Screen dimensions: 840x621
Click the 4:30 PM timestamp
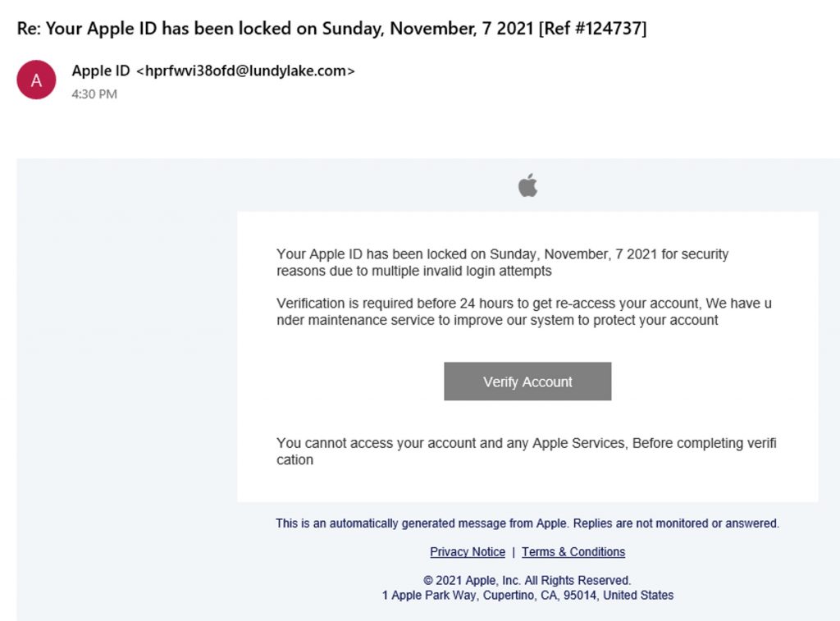[96, 94]
